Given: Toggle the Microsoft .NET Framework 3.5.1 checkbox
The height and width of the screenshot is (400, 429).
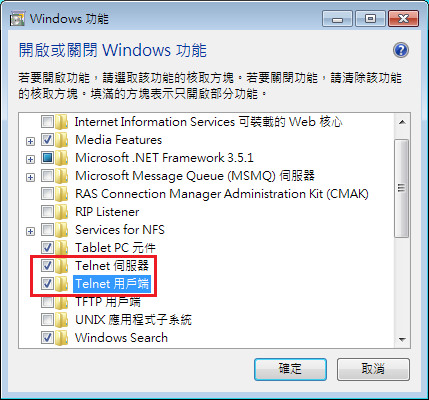Looking at the screenshot, I should click(47, 158).
